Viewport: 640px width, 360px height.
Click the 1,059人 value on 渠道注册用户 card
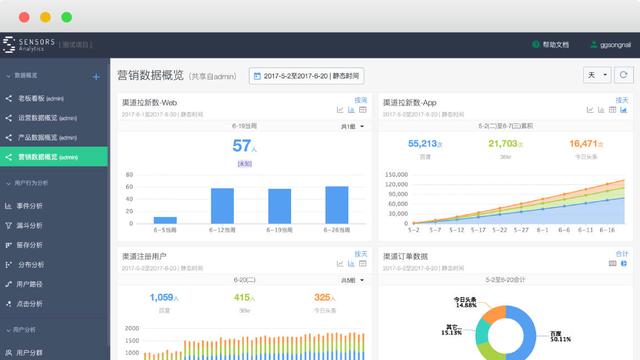point(164,298)
